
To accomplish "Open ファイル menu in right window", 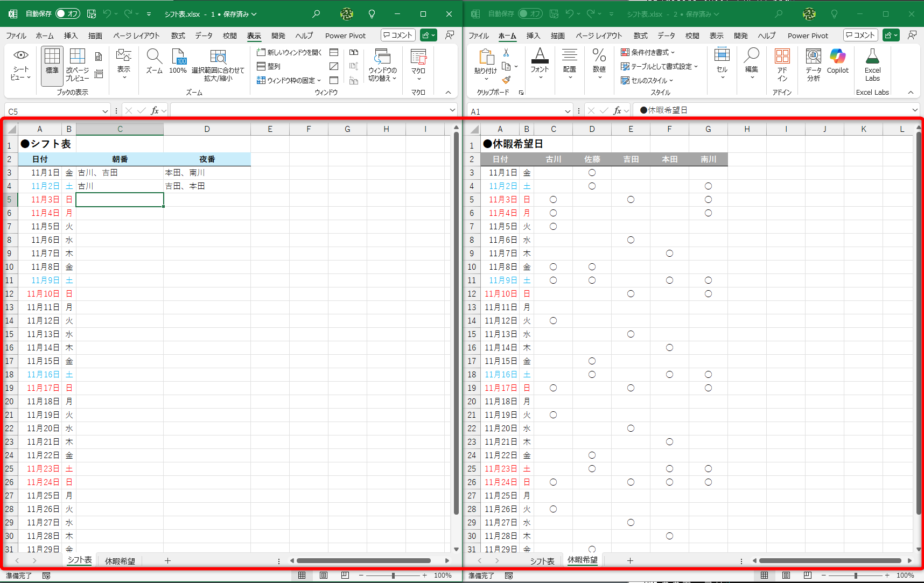I will (479, 36).
